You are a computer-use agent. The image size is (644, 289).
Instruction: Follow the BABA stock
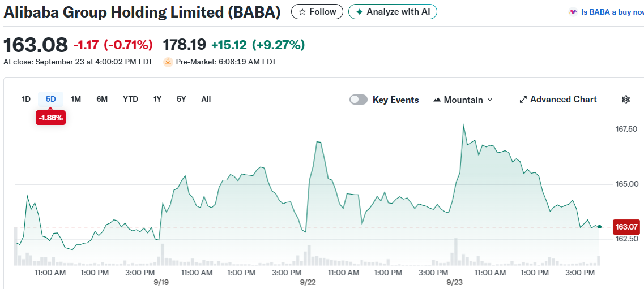click(x=317, y=12)
